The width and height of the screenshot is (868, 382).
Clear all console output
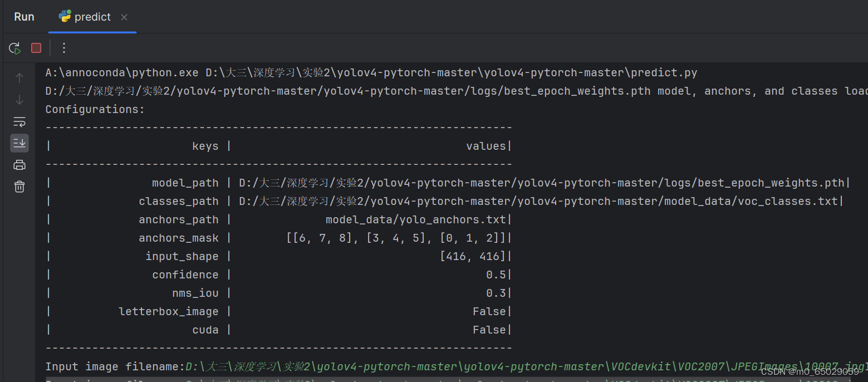click(19, 186)
